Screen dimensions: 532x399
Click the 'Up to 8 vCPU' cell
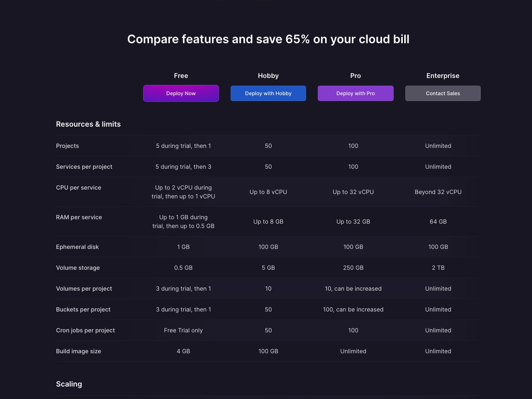coord(268,192)
